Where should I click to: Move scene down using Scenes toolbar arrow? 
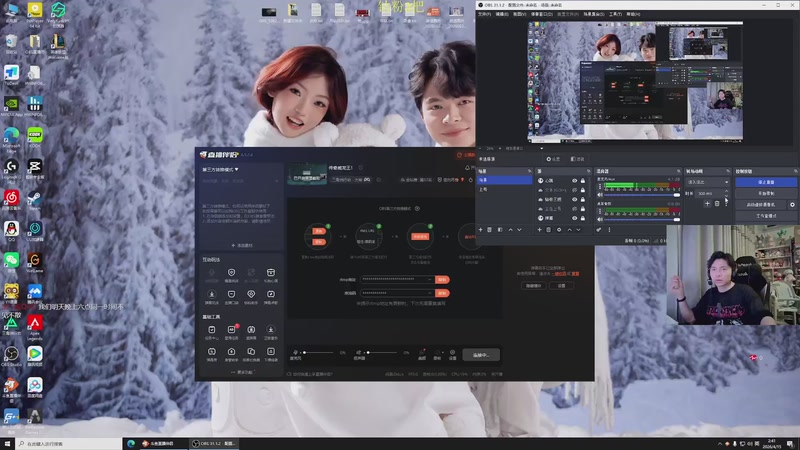tap(519, 230)
